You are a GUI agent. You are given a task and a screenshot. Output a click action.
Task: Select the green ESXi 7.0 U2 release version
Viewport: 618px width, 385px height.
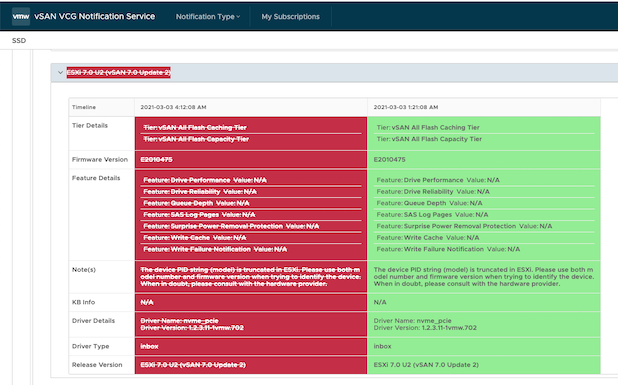point(426,365)
